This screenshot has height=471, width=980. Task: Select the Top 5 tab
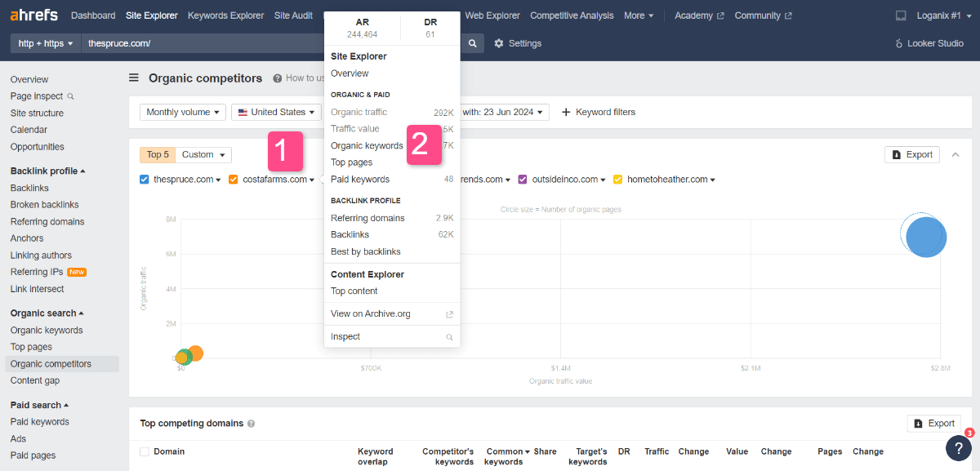(158, 154)
